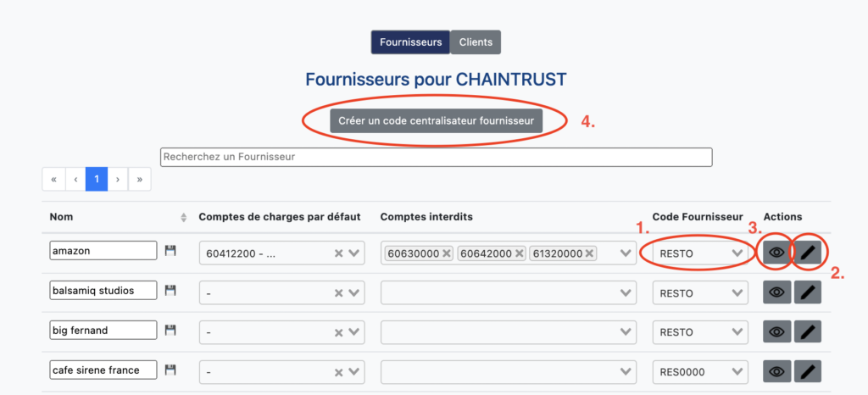Open the RESTO code dropdown for amazon
Screen dimensions: 868x395
700,253
